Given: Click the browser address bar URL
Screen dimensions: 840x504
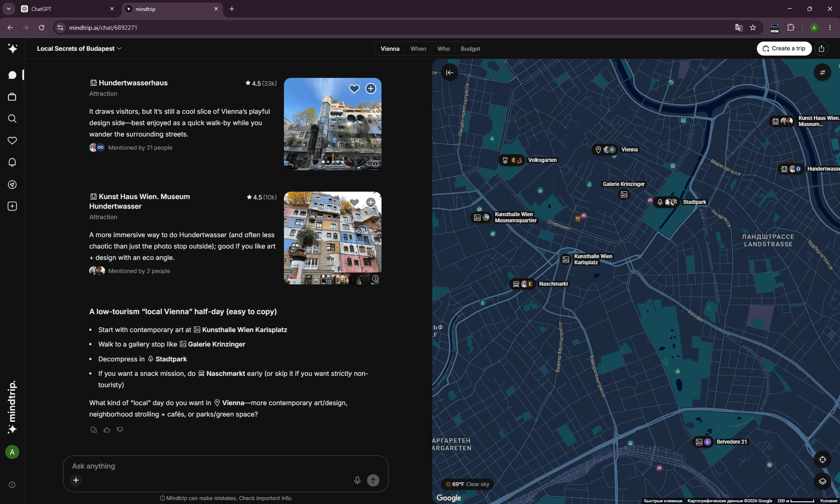Looking at the screenshot, I should [x=103, y=28].
